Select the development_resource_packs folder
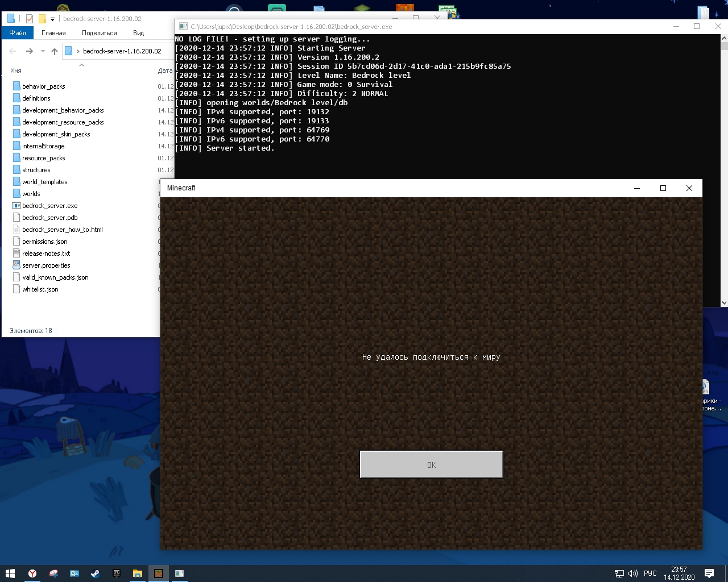 click(x=63, y=122)
